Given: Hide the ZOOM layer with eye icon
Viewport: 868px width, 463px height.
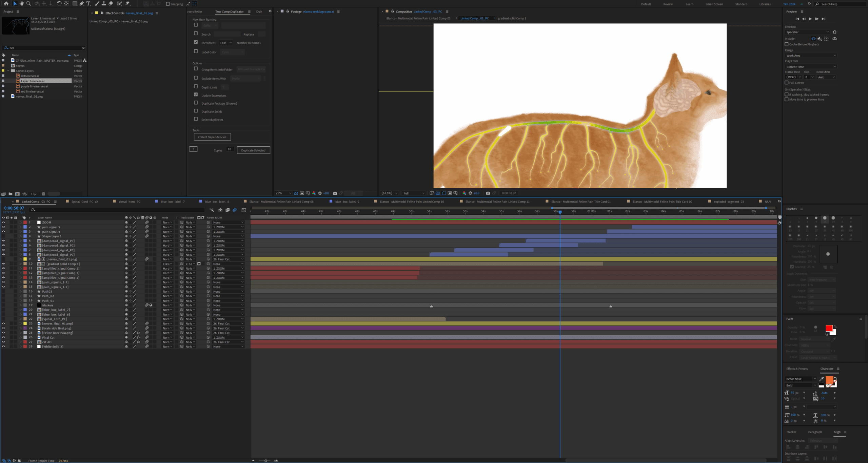Looking at the screenshot, I should point(3,223).
